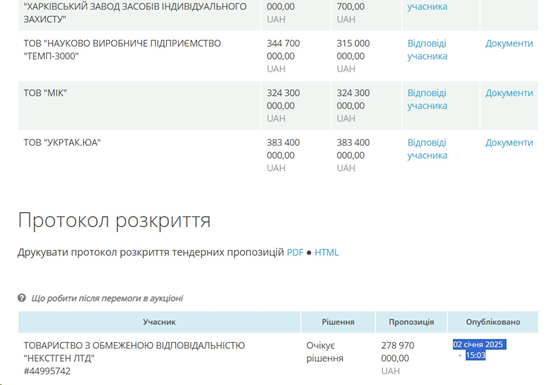Click the ТЕМП-3000 final amount 315 000 000,00
This screenshot has height=385, width=553.
point(353,50)
